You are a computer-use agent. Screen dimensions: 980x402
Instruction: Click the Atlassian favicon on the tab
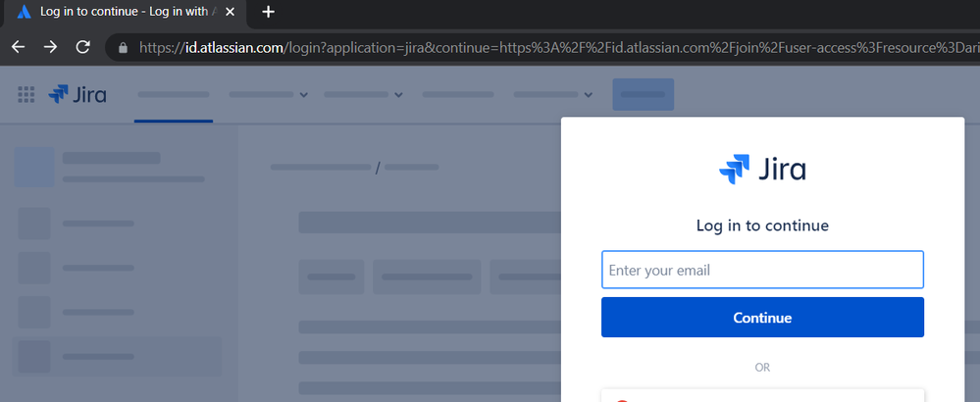click(x=25, y=12)
